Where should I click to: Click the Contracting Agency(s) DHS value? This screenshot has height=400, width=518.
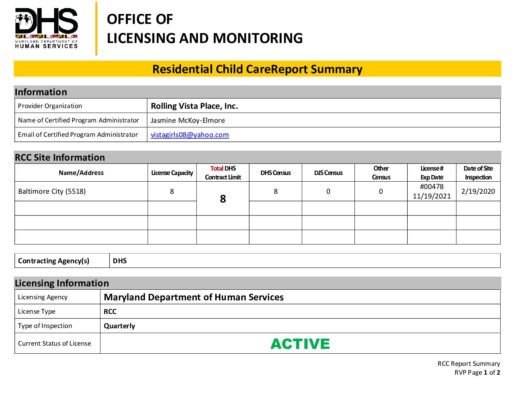tap(120, 261)
